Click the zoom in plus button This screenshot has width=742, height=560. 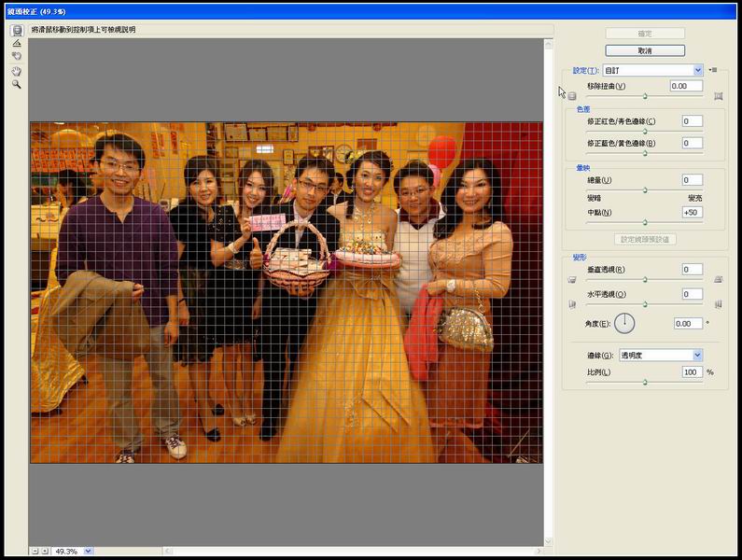coord(45,551)
